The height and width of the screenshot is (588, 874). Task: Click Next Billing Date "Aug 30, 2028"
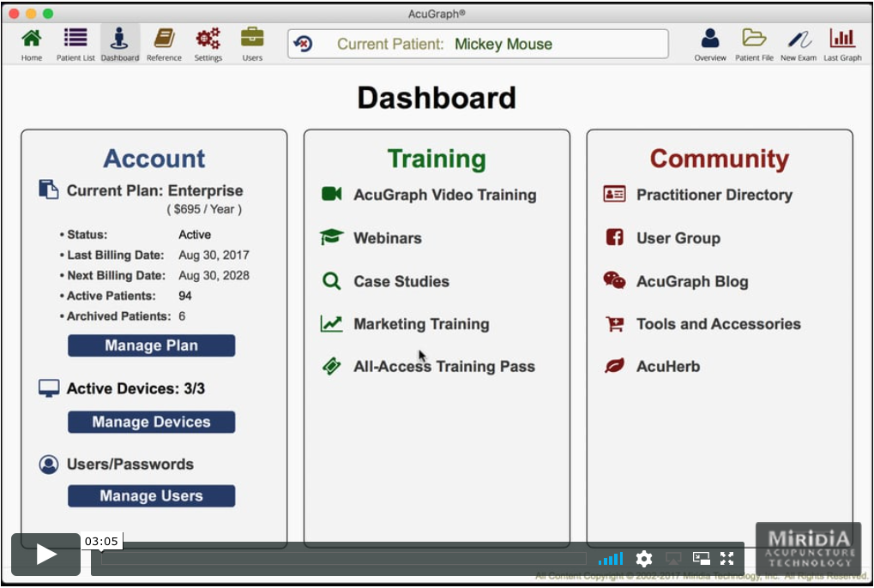[x=214, y=276]
